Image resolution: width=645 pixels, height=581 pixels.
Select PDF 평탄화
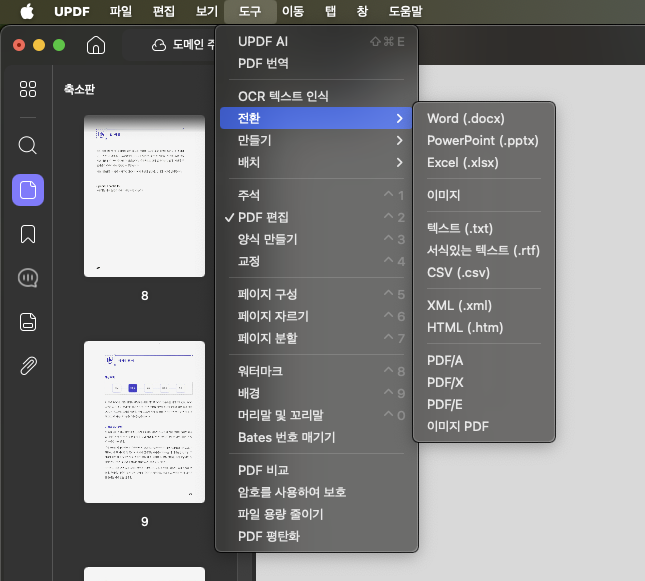click(x=316, y=536)
